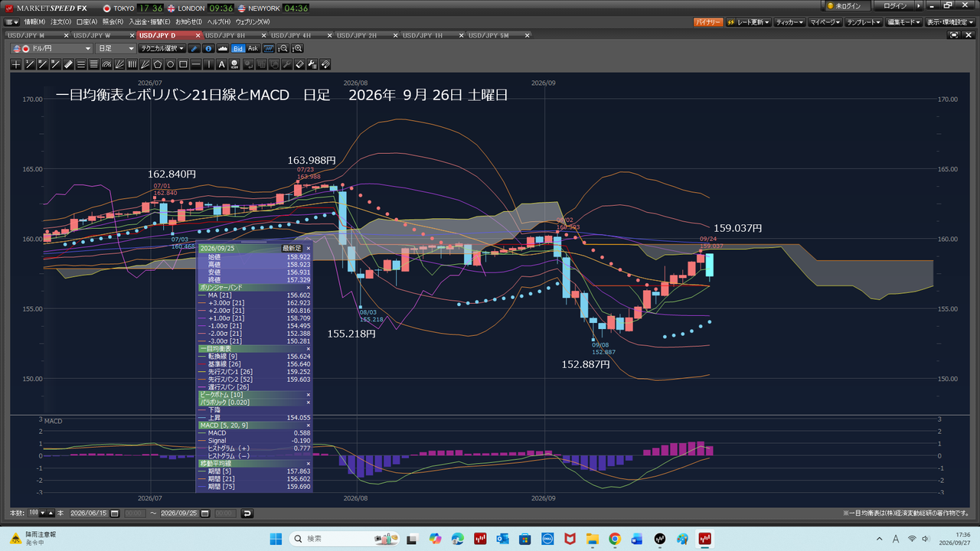Click the reset period arrow button

(247, 513)
